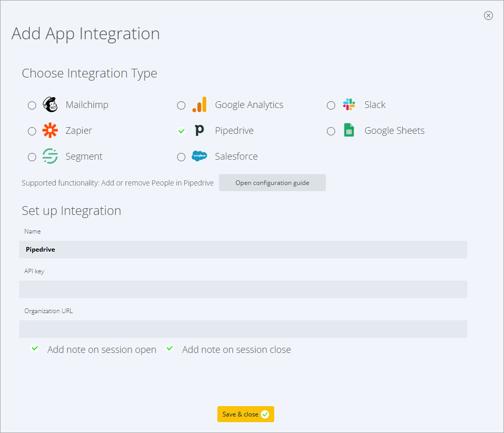
Task: Click the API key field label
Action: click(34, 271)
